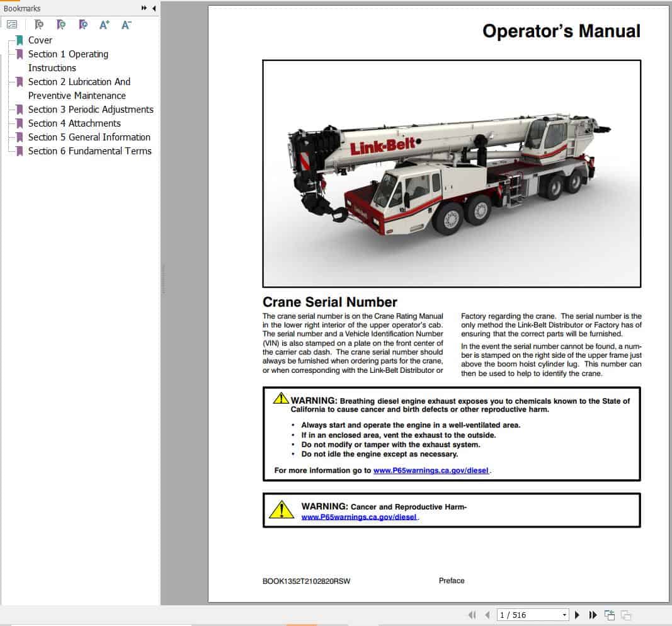Click the expand current bookmark icon
Viewport: 672px width, 626px height.
[x=39, y=25]
